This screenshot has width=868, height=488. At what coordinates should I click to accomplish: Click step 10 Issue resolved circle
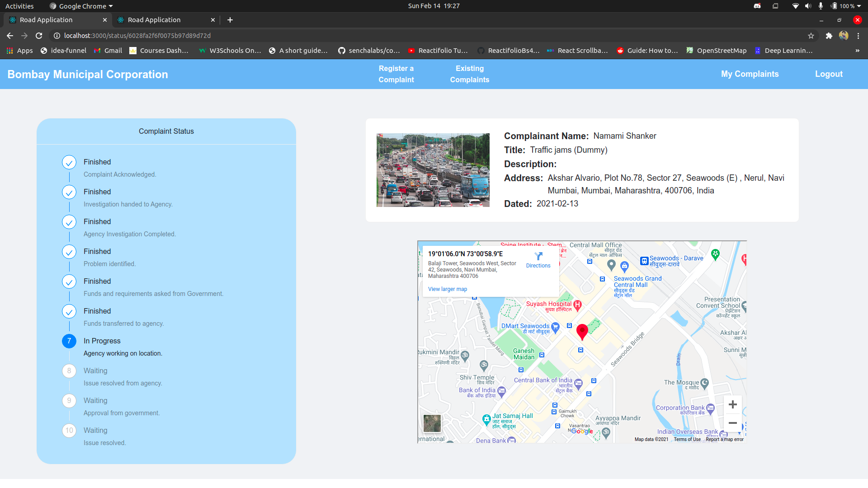(69, 431)
